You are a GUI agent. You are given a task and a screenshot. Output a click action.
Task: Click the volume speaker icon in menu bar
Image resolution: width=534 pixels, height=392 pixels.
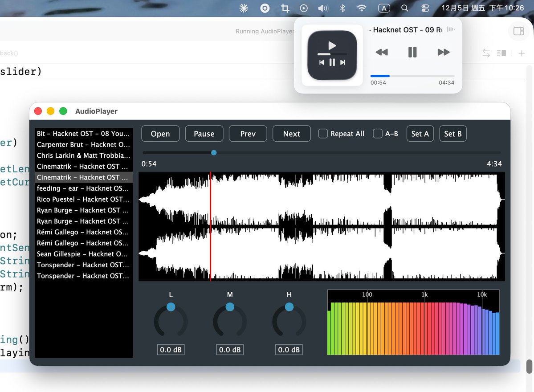[x=323, y=8]
